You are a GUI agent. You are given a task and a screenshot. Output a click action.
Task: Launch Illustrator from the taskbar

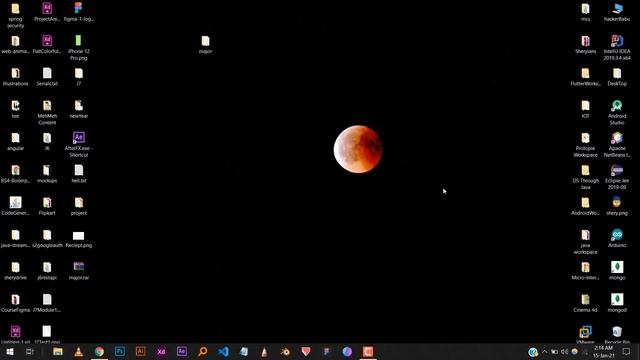(x=140, y=351)
